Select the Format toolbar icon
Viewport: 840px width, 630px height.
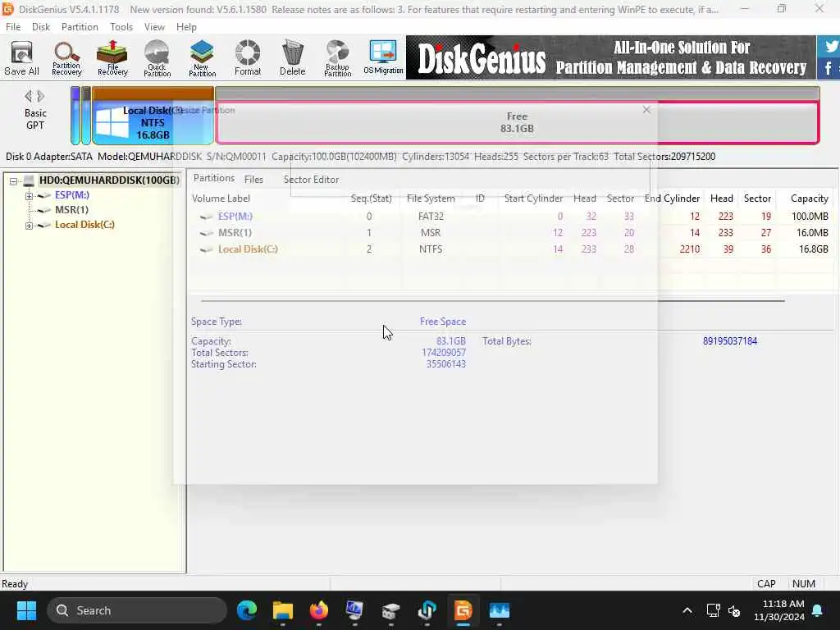[248, 58]
